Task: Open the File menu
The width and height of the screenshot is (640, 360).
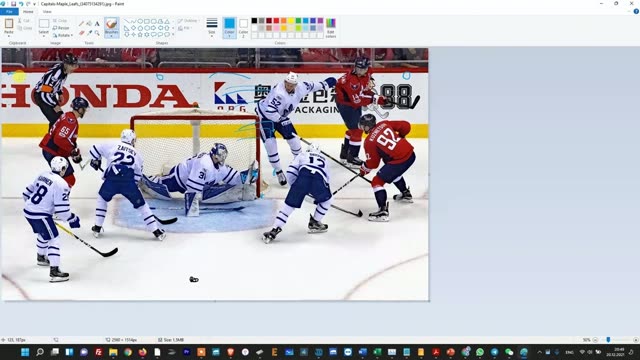Action: tap(9, 11)
